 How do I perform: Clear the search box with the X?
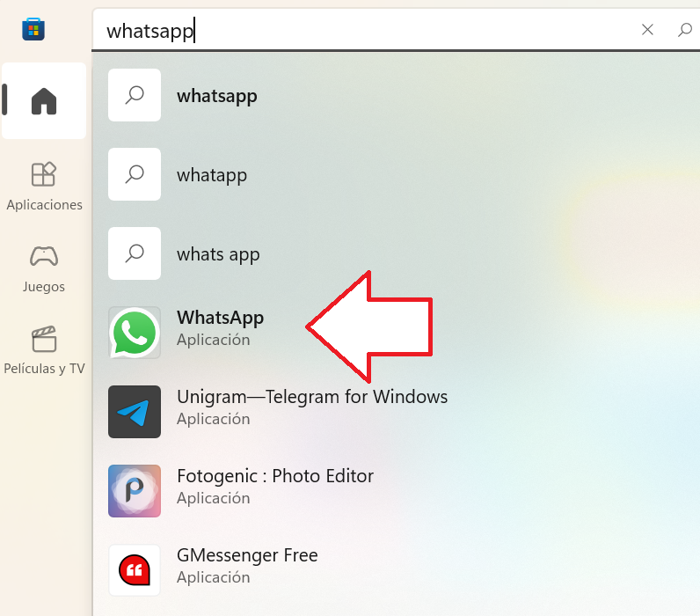coord(647,30)
